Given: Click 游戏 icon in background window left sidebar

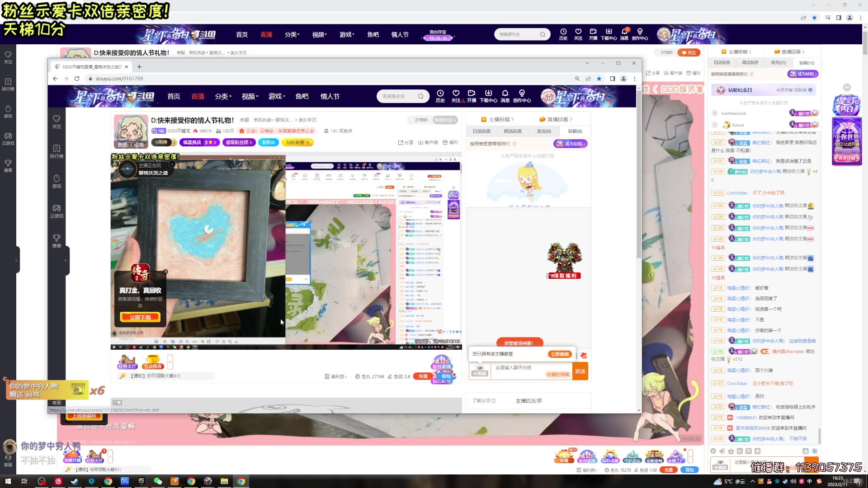Looking at the screenshot, I should 8,112.
